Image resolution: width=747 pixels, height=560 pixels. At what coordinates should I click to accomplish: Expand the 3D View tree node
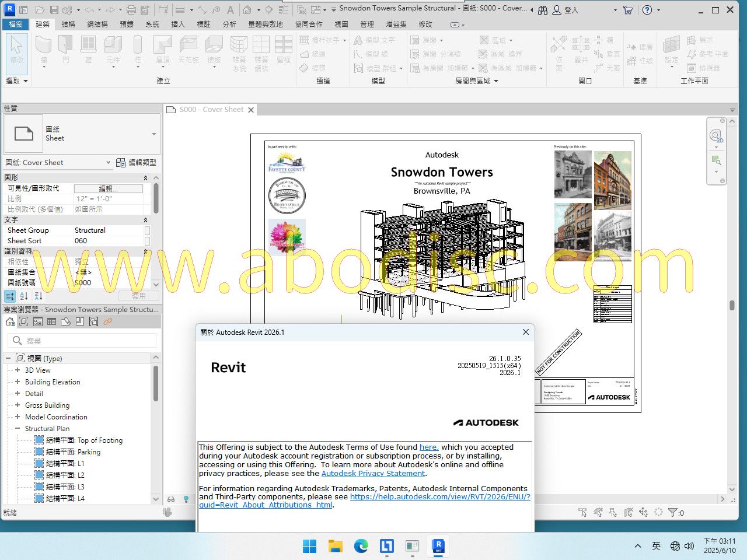tap(18, 370)
